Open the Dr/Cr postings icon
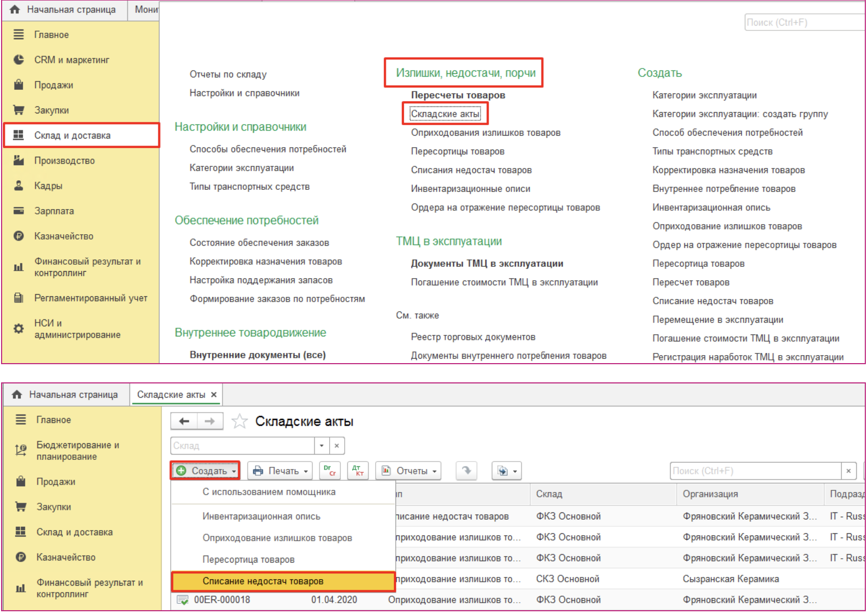 [x=330, y=471]
